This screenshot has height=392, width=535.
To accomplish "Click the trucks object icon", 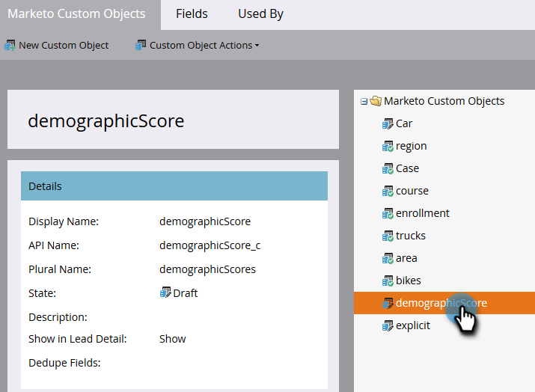I will click(388, 236).
